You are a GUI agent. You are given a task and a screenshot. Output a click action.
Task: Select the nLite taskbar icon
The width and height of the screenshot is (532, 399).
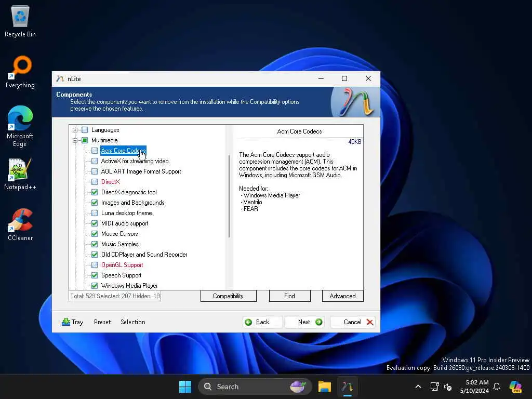347,387
